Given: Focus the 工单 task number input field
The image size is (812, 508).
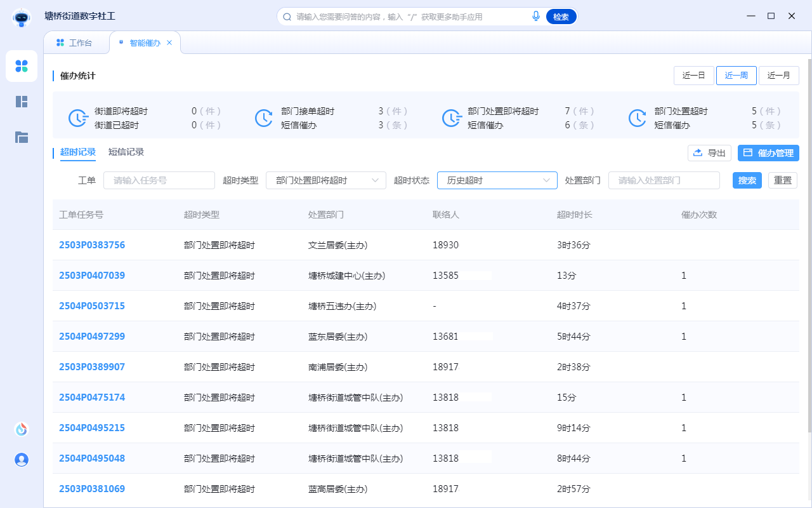Looking at the screenshot, I should pyautogui.click(x=159, y=180).
